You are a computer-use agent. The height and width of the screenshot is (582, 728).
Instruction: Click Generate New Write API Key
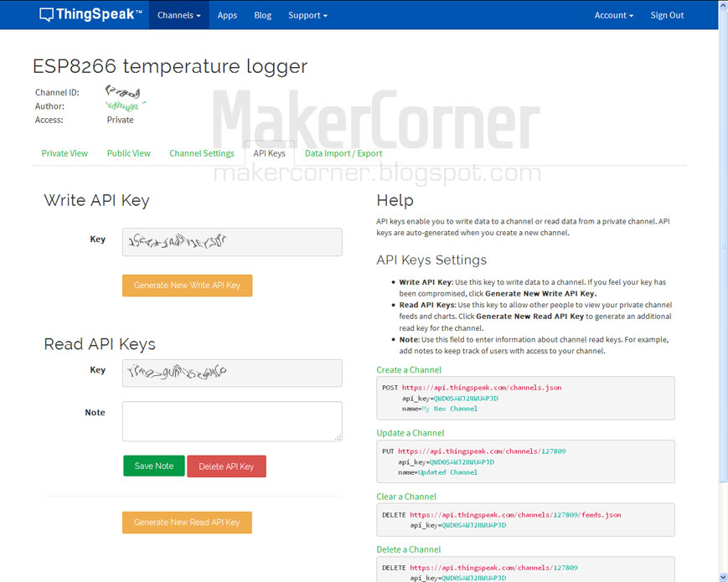click(187, 286)
